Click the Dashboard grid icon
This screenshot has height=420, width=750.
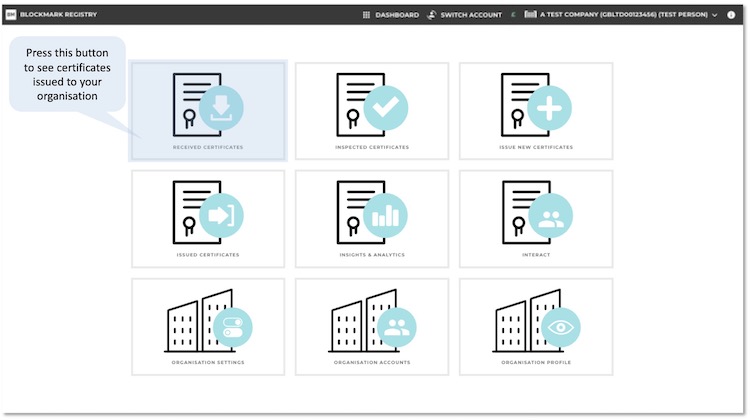coord(366,15)
